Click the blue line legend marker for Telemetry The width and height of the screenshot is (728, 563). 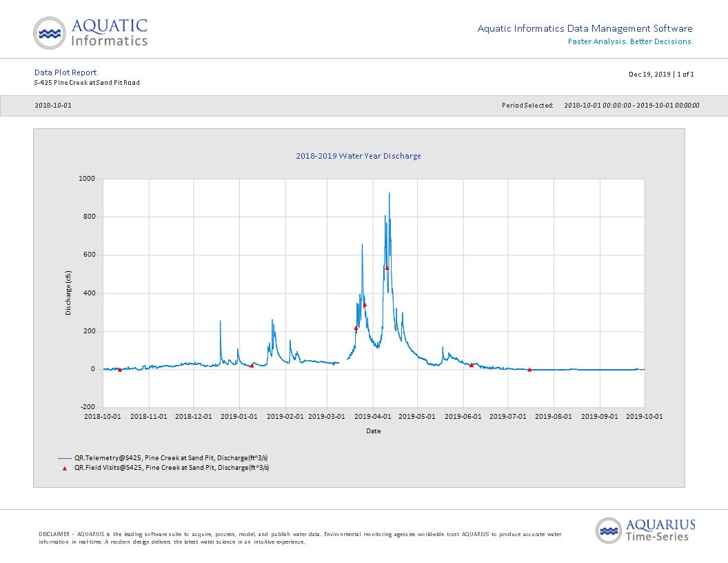(65, 459)
